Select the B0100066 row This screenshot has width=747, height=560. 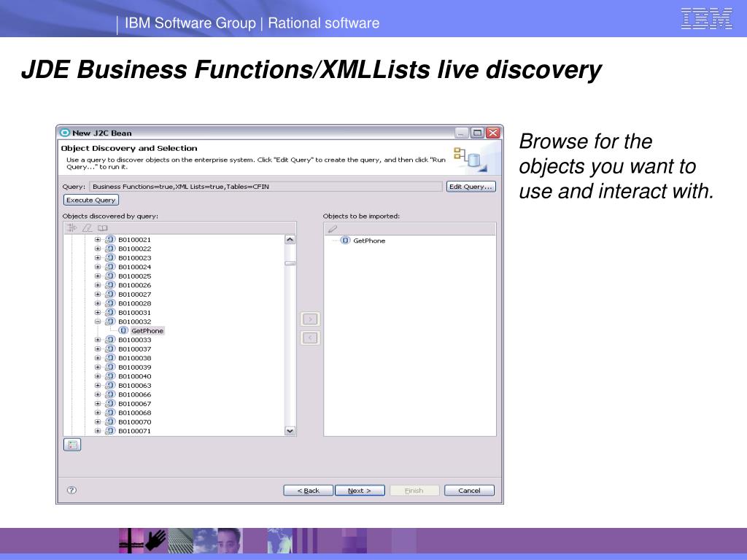coord(135,394)
